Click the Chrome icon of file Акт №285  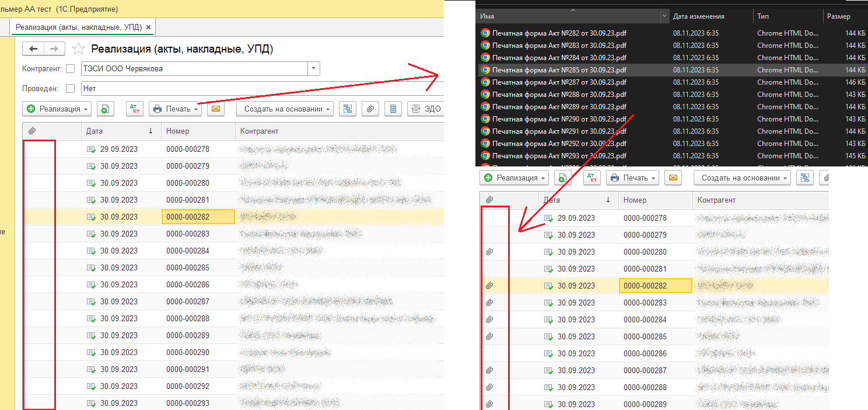tap(485, 70)
